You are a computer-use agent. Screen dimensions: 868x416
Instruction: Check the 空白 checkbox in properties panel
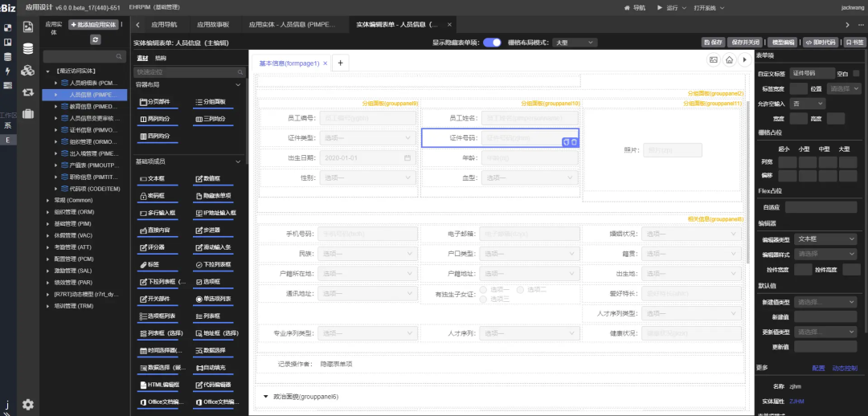(x=855, y=73)
